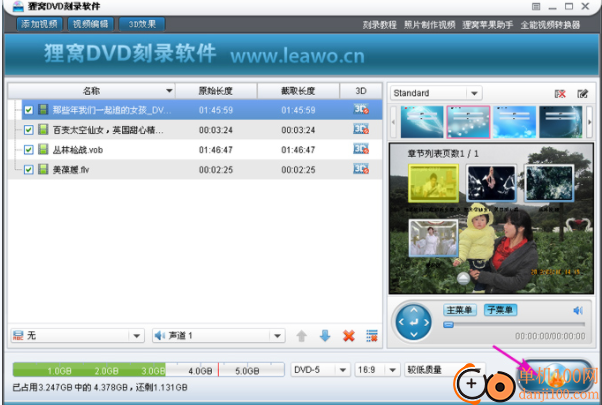This screenshot has height=405, width=602.
Task: Sort by 名称 column dropdown arrow
Action: [x=169, y=91]
